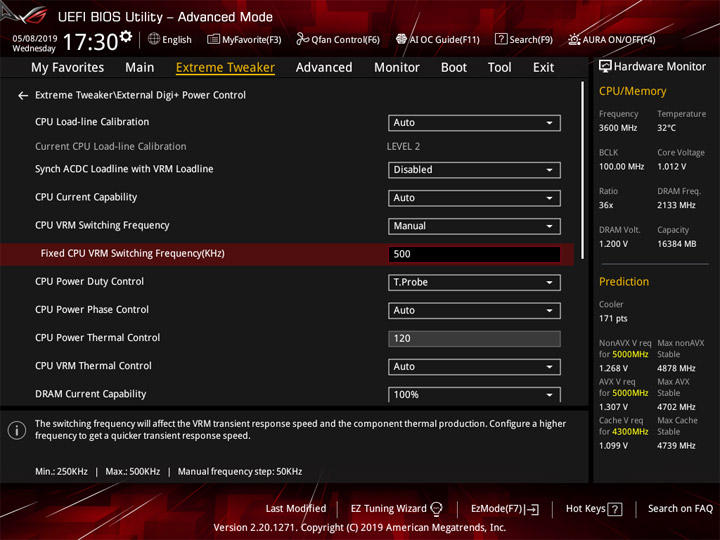This screenshot has width=720, height=540.
Task: Switch to Boot tab
Action: pos(454,68)
